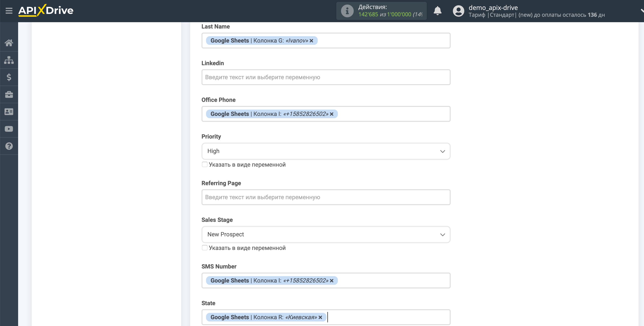Open the billing dollar sidebar icon
This screenshot has height=326, width=644.
click(x=9, y=77)
